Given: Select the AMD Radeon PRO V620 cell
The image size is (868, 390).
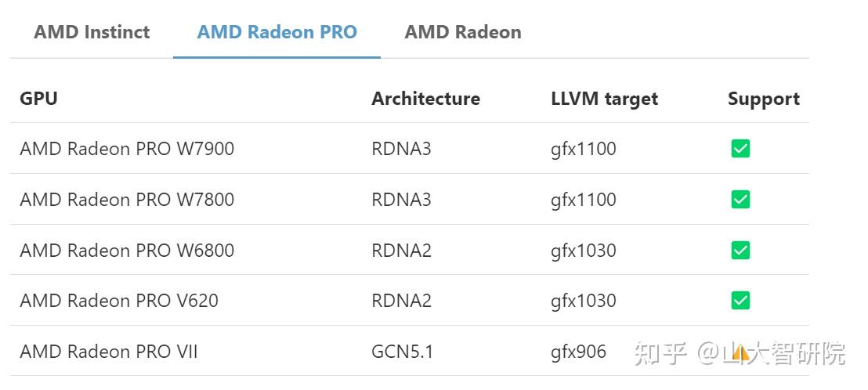Looking at the screenshot, I should [119, 301].
